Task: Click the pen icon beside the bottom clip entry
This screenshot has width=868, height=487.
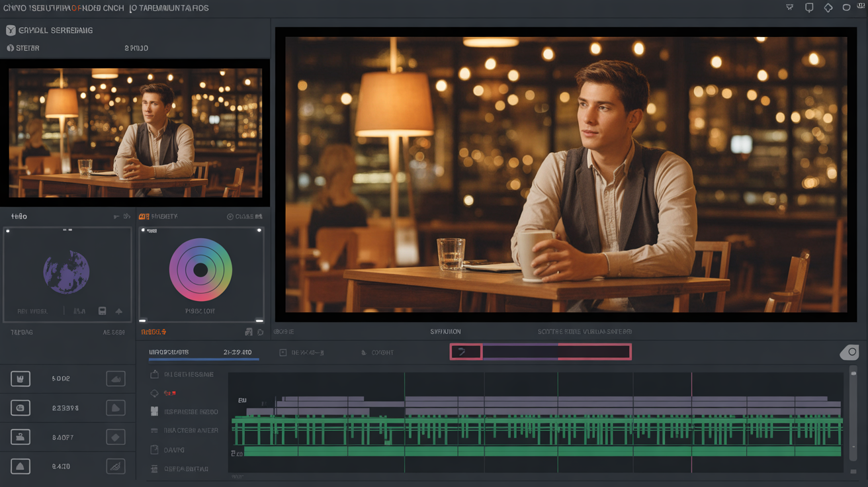Action: [x=116, y=466]
